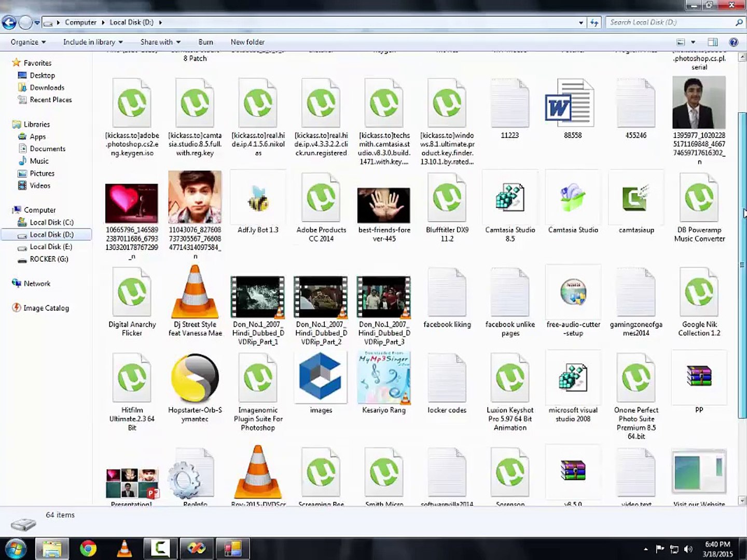Select the facebook liking blank file
The height and width of the screenshot is (560, 747).
coord(447,292)
